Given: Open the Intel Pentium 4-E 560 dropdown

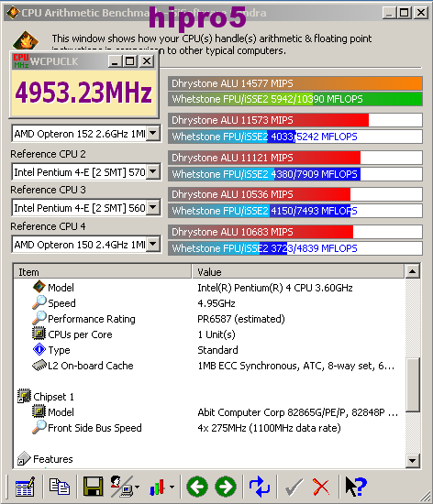Looking at the screenshot, I should click(x=154, y=207).
